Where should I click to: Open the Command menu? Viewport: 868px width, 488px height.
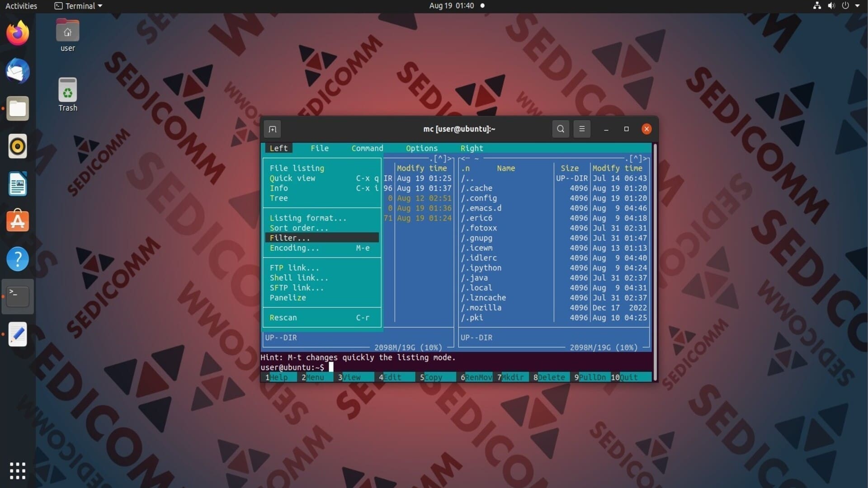(x=367, y=148)
